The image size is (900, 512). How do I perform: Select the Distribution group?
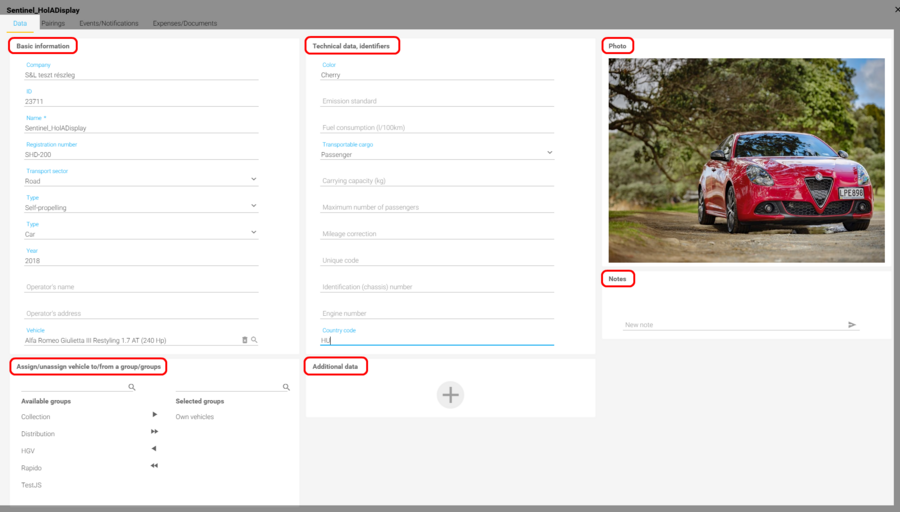coord(38,434)
